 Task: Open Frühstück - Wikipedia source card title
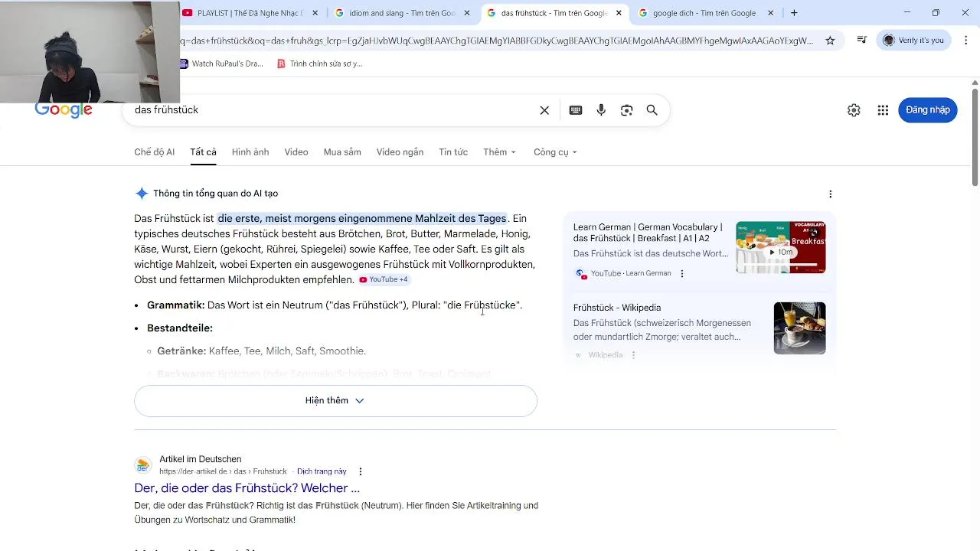pyautogui.click(x=617, y=308)
